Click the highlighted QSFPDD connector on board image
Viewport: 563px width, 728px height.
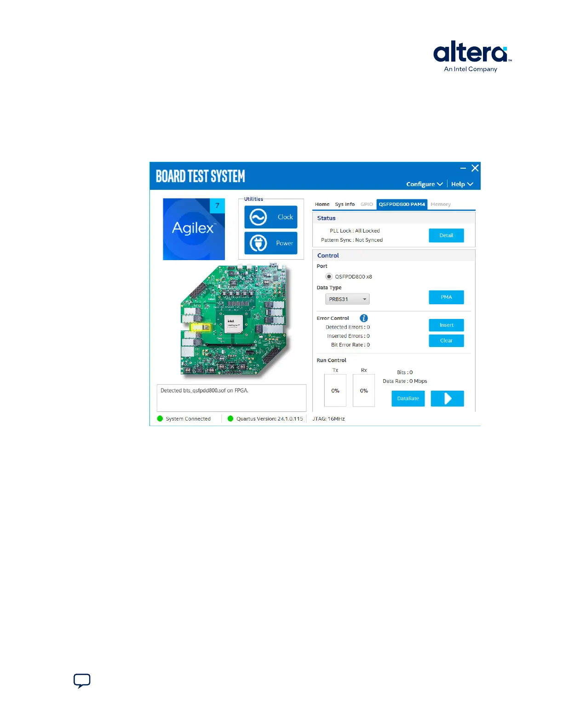coord(201,327)
